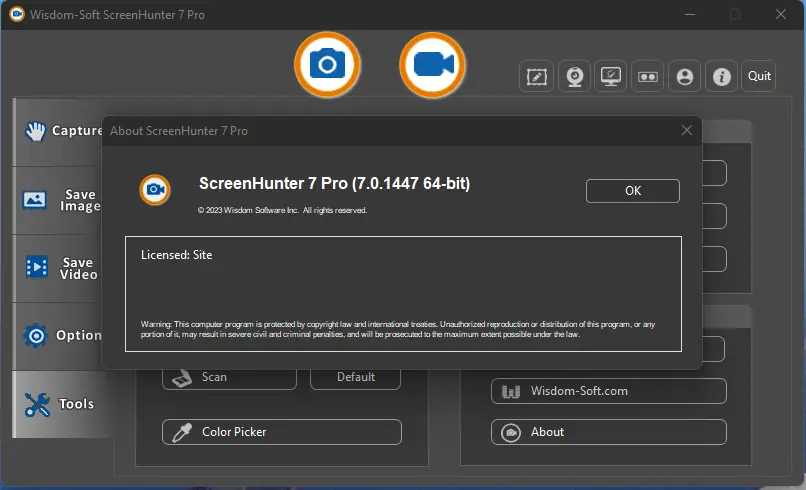The image size is (806, 490).
Task: Open the dual-screen recorder toolbar icon
Action: [648, 77]
